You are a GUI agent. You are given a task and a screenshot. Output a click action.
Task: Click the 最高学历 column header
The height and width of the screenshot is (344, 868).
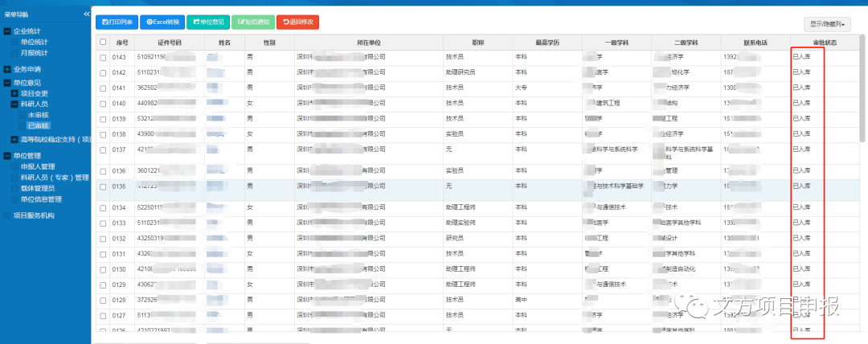547,43
